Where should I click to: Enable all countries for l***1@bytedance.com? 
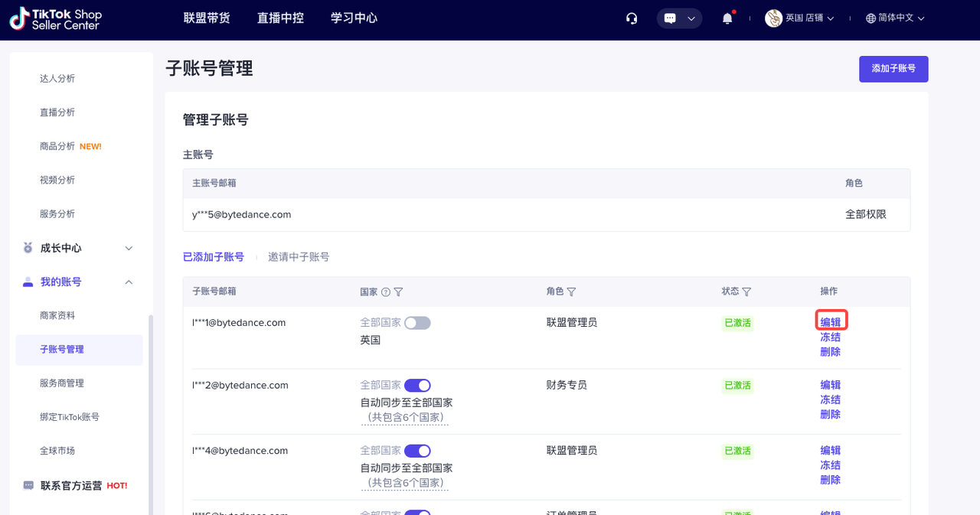point(417,323)
